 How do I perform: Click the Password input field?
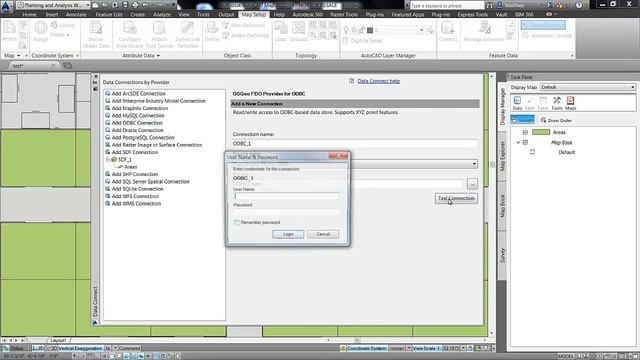pyautogui.click(x=287, y=212)
